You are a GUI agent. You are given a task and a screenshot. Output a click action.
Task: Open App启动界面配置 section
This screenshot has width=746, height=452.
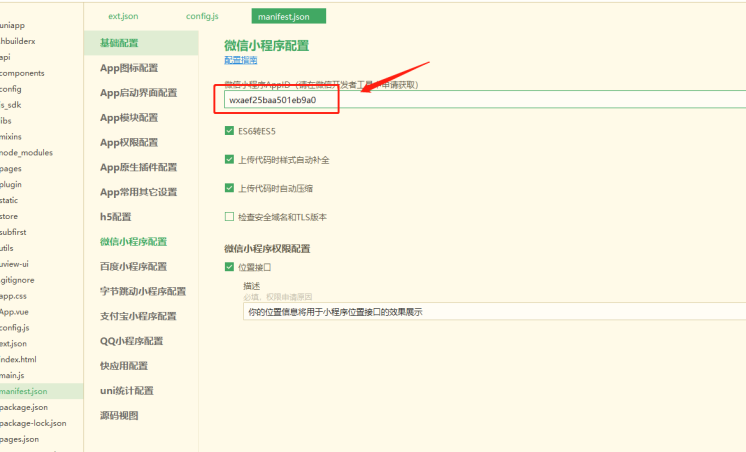pyautogui.click(x=138, y=93)
